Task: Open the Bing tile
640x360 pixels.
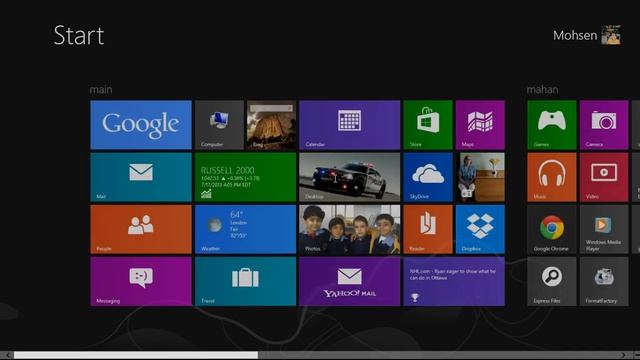Action: tap(271, 125)
